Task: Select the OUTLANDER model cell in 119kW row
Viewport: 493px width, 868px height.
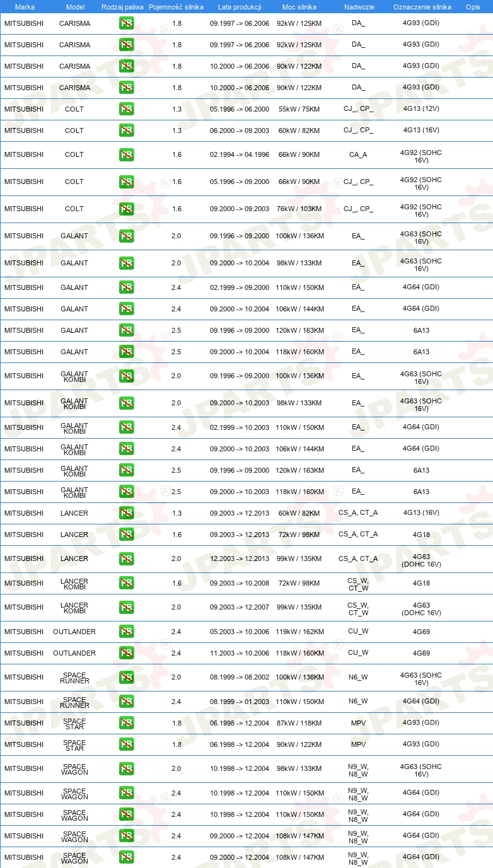Action: pyautogui.click(x=74, y=632)
